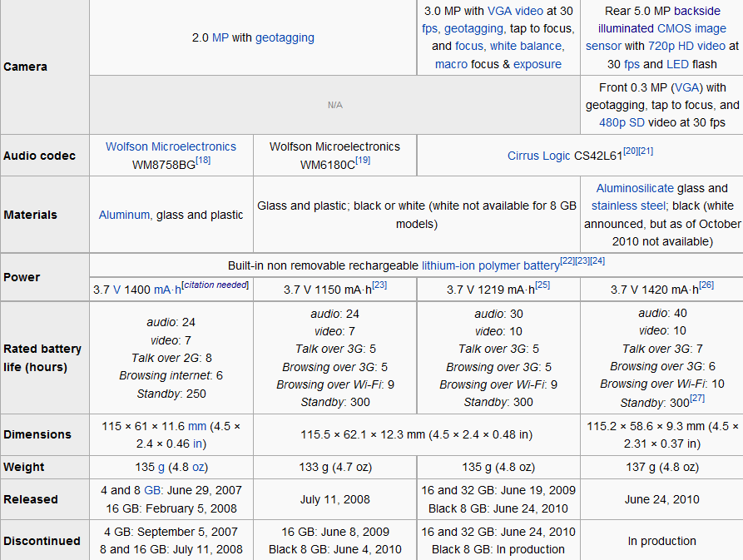743x560 pixels.
Task: Click the LED link in flash description
Action: point(677,64)
